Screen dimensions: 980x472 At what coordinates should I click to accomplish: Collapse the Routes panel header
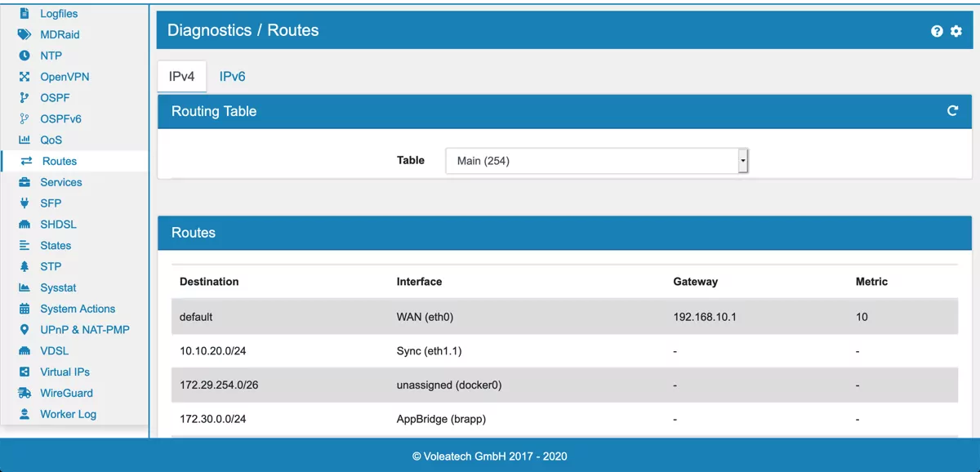click(194, 233)
